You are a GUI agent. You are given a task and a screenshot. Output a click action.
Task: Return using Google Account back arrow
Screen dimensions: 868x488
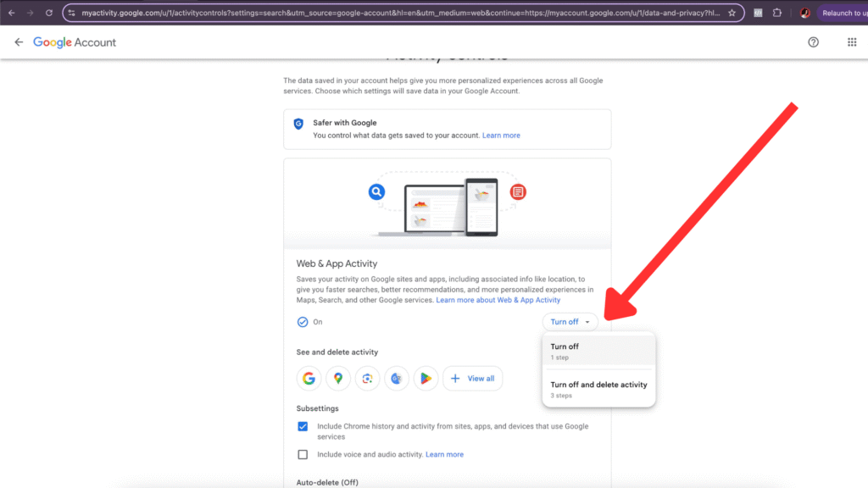19,42
